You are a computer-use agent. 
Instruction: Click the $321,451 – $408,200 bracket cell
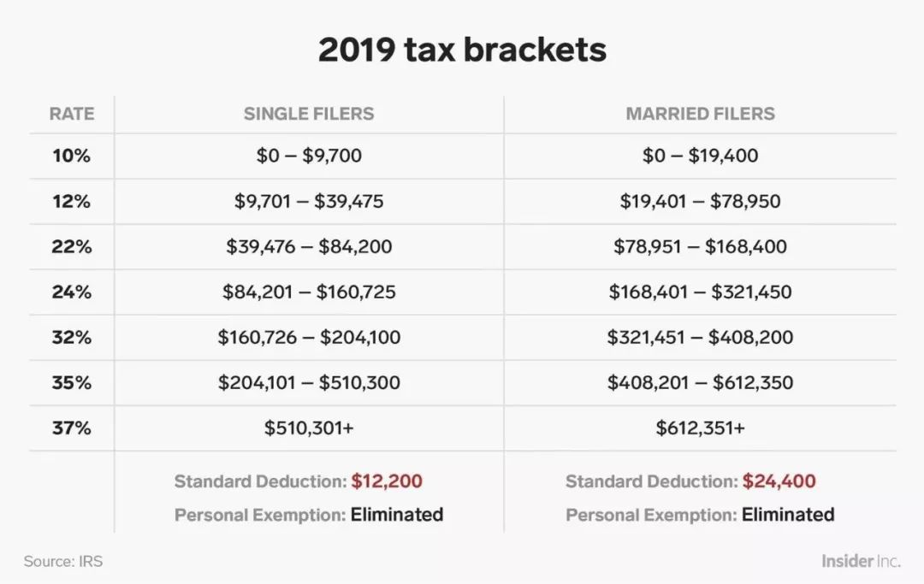point(700,337)
